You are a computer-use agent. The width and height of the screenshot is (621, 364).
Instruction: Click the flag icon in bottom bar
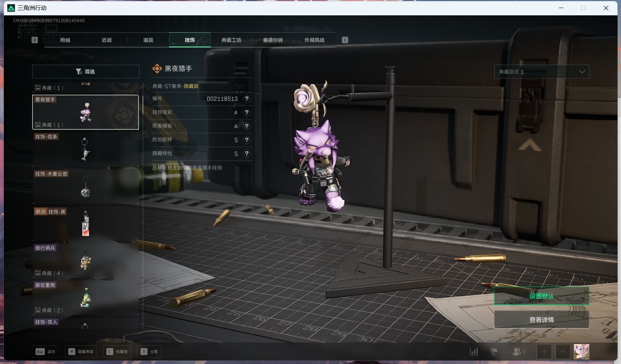click(x=494, y=351)
